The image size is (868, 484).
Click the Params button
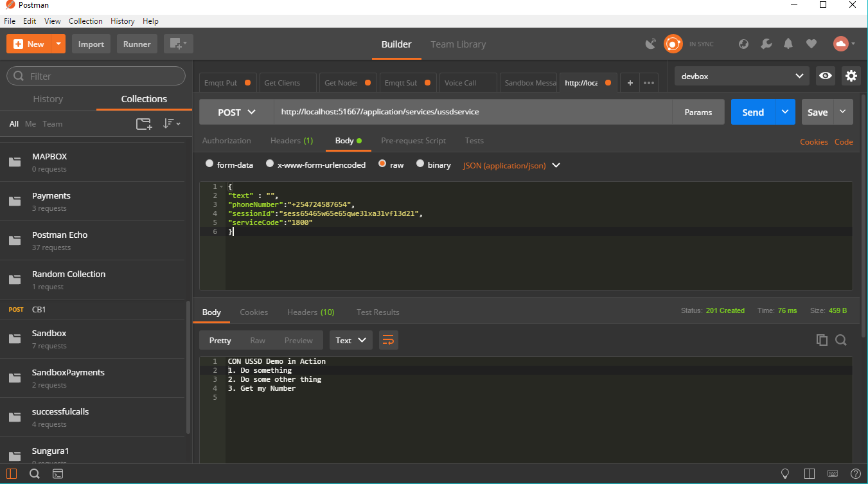(x=698, y=112)
